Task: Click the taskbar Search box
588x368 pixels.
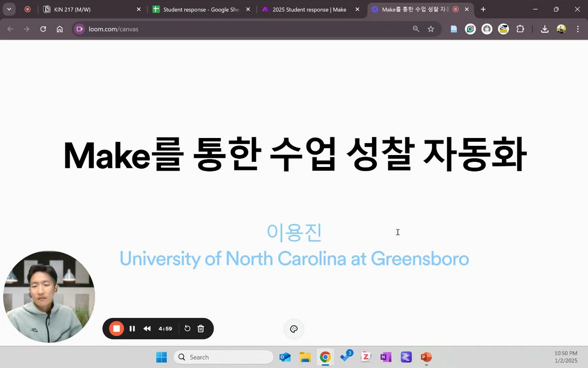Action: coord(223,357)
